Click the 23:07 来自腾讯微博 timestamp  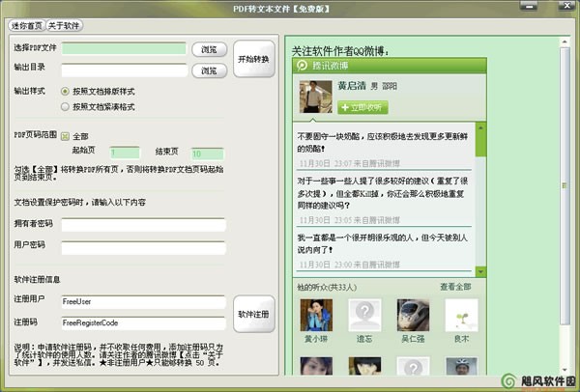(x=350, y=163)
